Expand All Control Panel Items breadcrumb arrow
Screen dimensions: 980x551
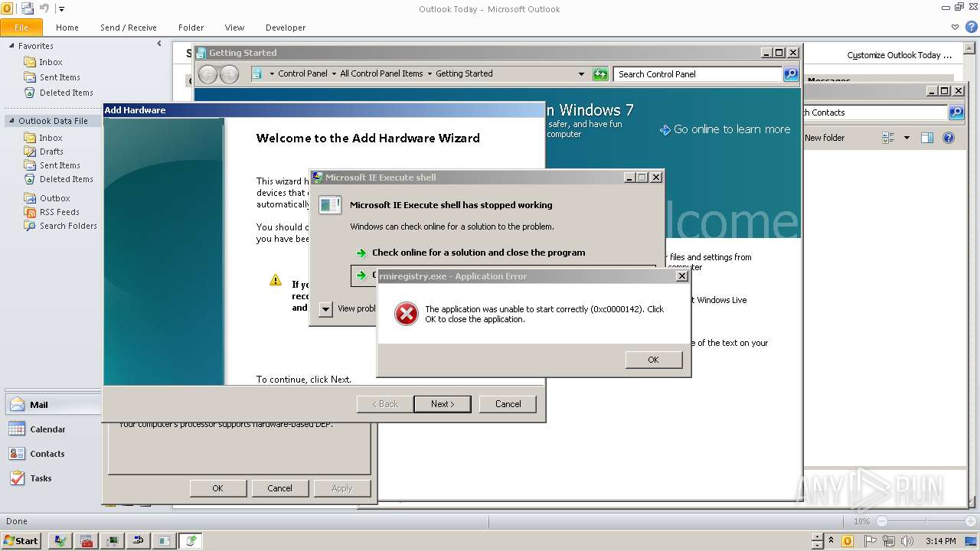coord(430,74)
